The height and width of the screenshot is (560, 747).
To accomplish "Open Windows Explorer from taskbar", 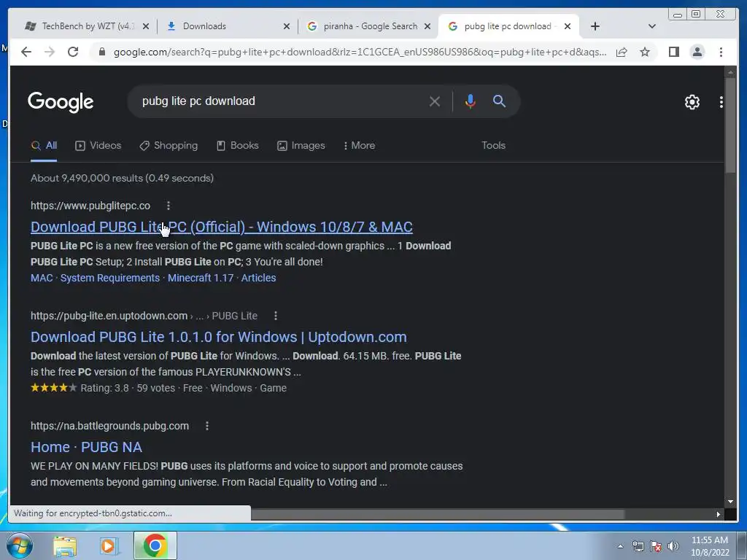I will 65,546.
